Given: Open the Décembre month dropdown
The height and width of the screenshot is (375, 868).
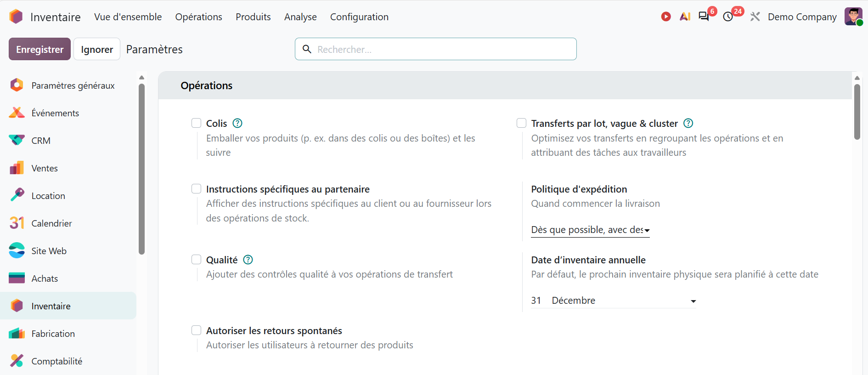Looking at the screenshot, I should pos(624,301).
